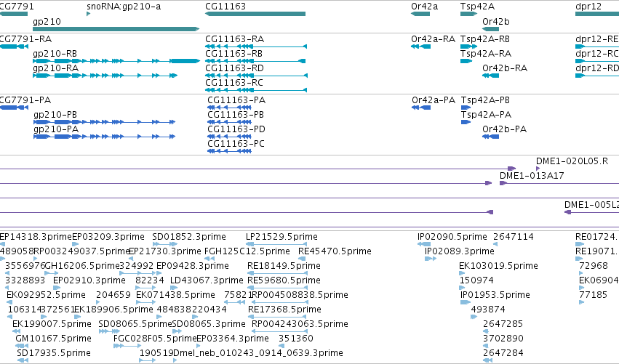Click the EP03209.3prime label
This screenshot has height=364, width=619.
[108, 237]
